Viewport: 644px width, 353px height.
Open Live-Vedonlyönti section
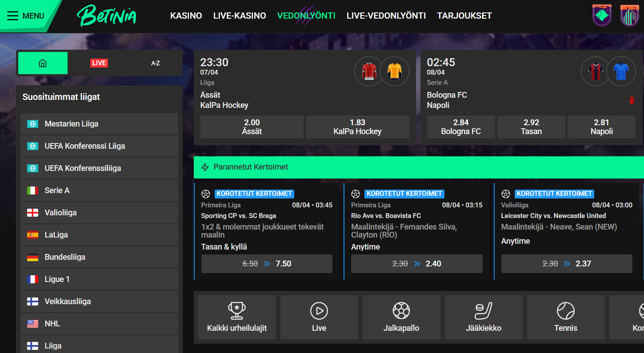pyautogui.click(x=386, y=16)
